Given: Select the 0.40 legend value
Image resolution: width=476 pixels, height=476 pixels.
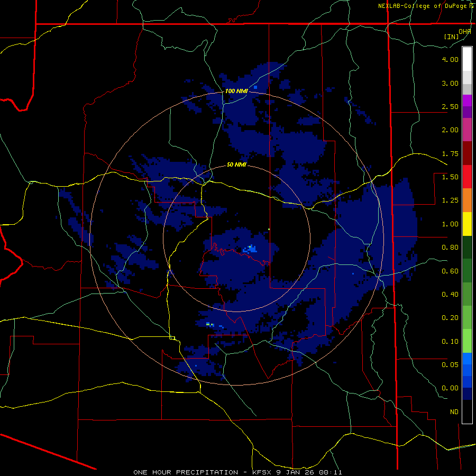Looking at the screenshot, I should coord(450,295).
